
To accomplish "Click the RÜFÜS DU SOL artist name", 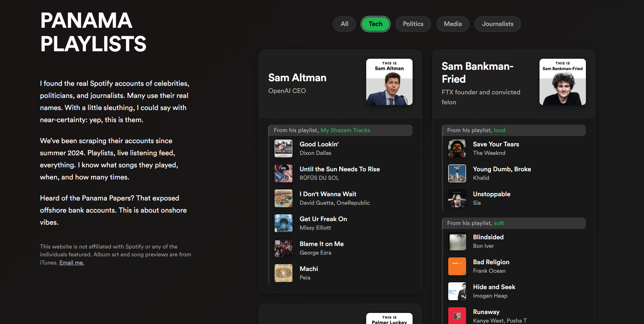I will click(x=319, y=178).
